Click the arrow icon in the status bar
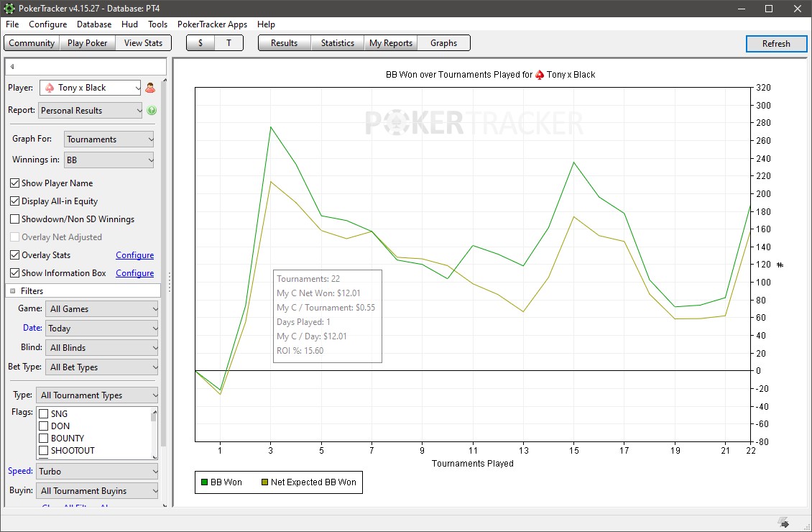This screenshot has width=812, height=532. [x=783, y=522]
